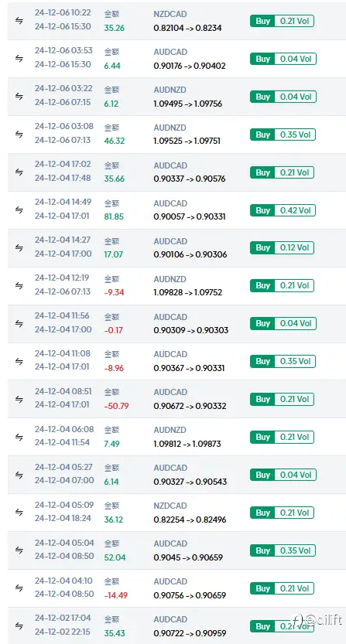
Task: Click the swap icon on the -50.79 AUDCAD row
Action: [x=19, y=399]
